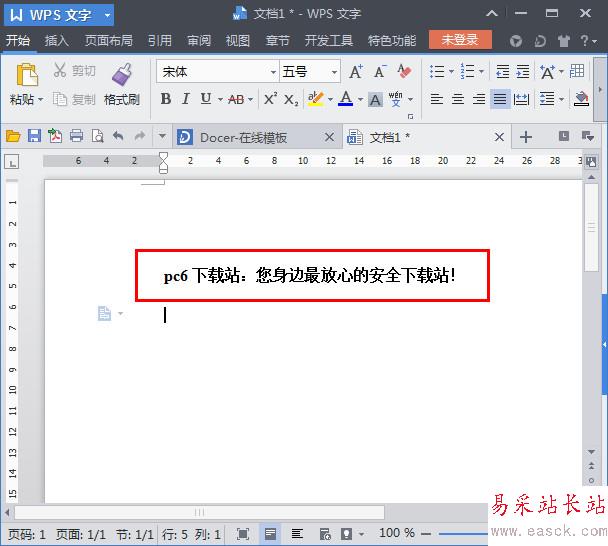Image resolution: width=608 pixels, height=546 pixels.
Task: Apply blue font color A
Action: [x=345, y=99]
